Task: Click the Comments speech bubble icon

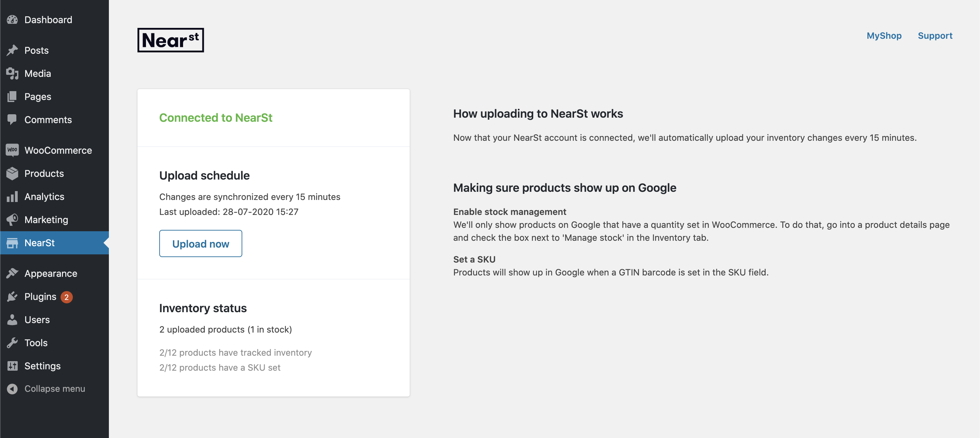Action: (12, 119)
